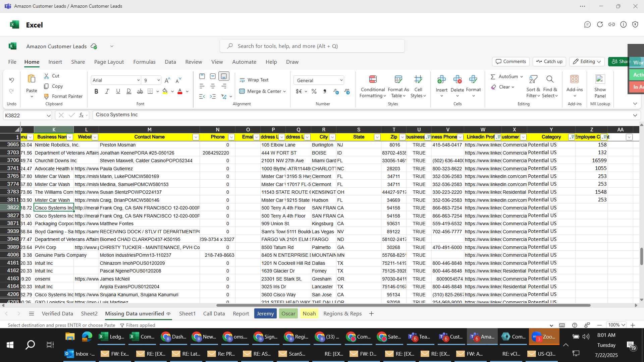Open the Windows Start menu
This screenshot has height=362, width=644.
[10, 345]
